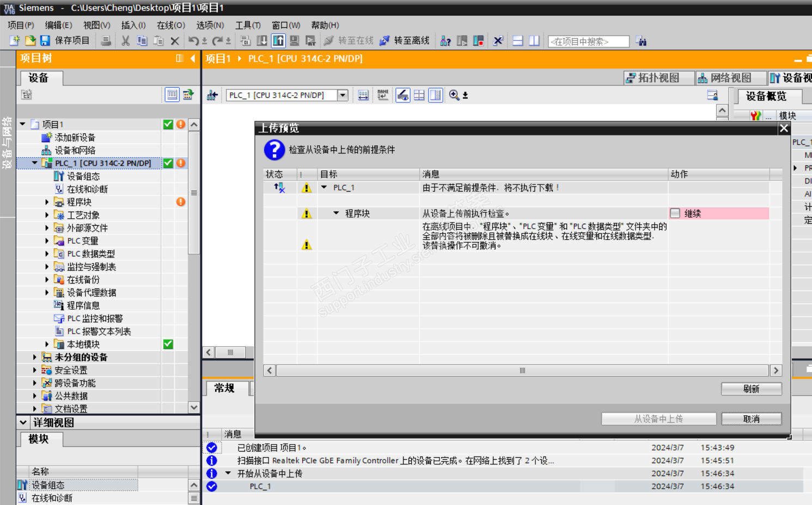This screenshot has height=505, width=812.
Task: Select 设备和网络 in project tree
Action: point(75,150)
